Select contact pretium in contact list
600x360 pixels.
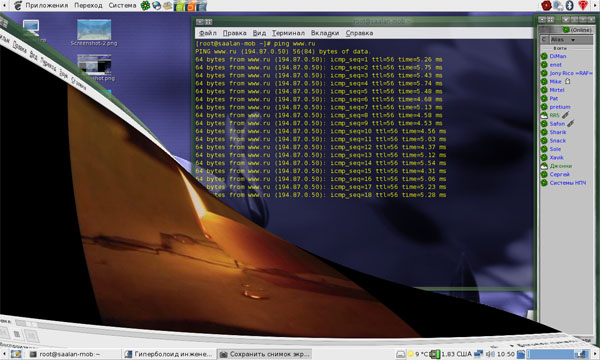click(560, 107)
